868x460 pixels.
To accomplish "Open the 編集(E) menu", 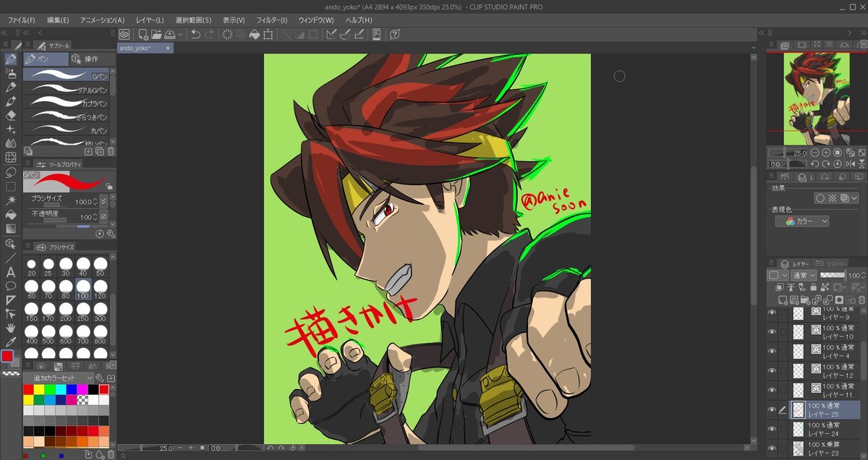I will (x=58, y=20).
